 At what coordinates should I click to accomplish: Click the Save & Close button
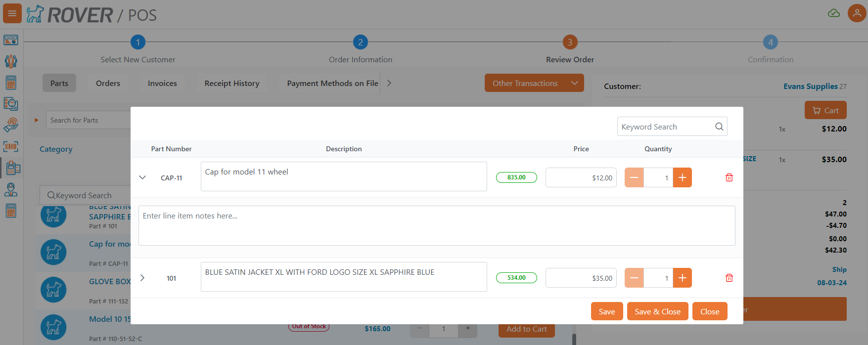(657, 311)
